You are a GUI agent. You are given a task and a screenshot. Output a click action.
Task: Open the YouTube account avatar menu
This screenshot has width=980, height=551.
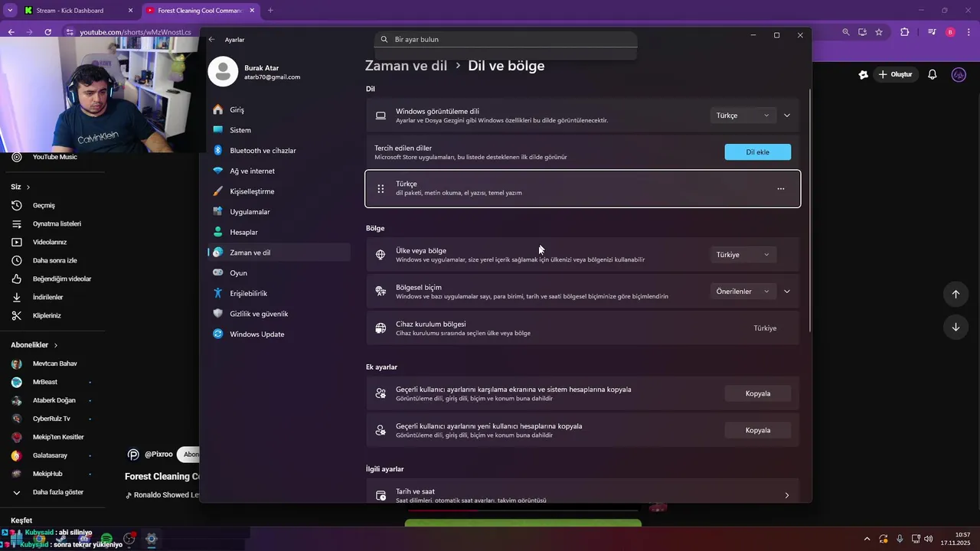coord(959,74)
